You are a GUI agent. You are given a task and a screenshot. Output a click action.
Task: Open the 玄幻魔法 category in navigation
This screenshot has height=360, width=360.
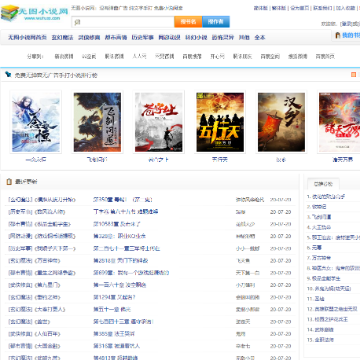point(62,37)
